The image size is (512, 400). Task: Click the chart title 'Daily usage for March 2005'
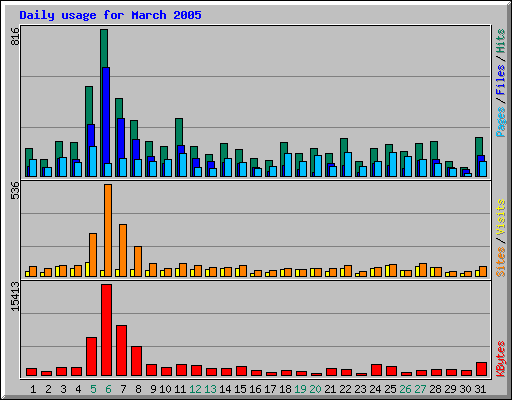pos(110,15)
